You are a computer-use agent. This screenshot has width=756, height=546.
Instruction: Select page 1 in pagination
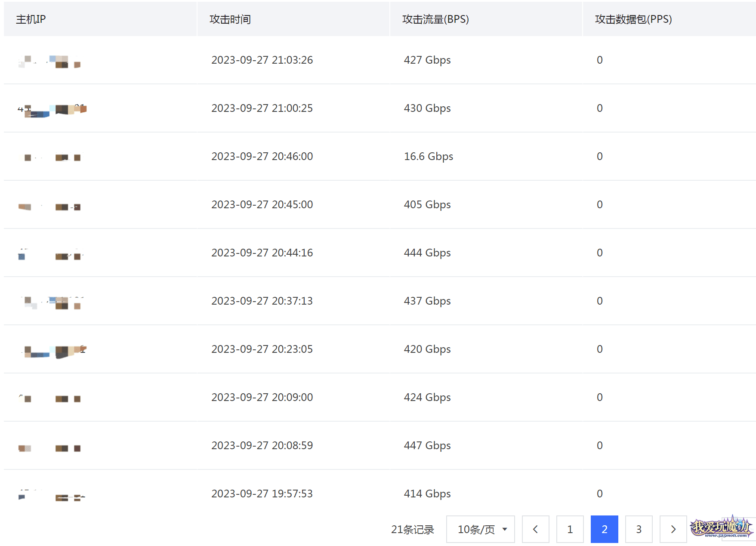click(570, 529)
